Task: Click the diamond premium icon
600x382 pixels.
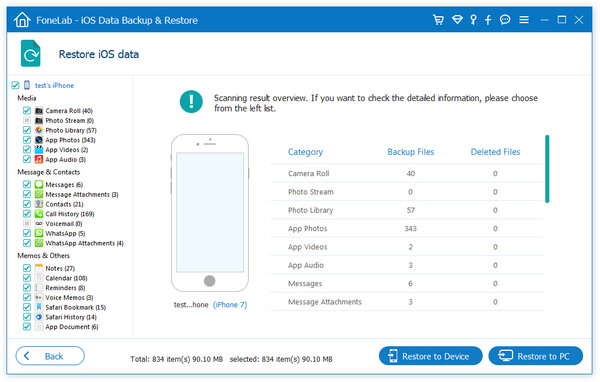Action: [x=457, y=20]
